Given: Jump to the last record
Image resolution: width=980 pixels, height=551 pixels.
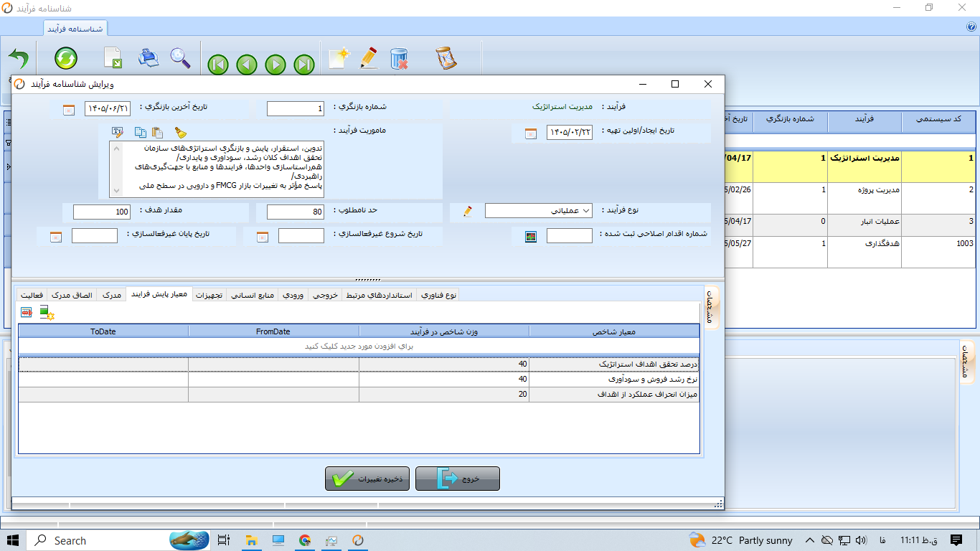Looking at the screenshot, I should click(x=304, y=65).
